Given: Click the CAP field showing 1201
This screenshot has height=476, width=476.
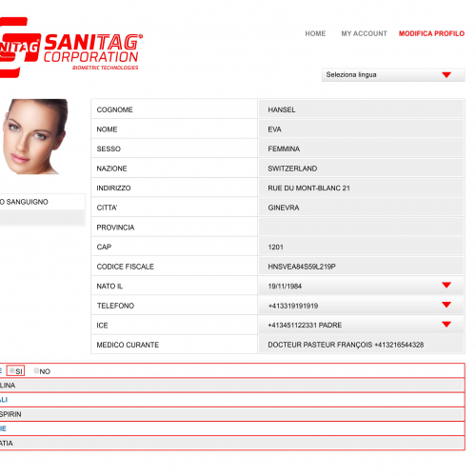Looking at the screenshot, I should pos(362,247).
